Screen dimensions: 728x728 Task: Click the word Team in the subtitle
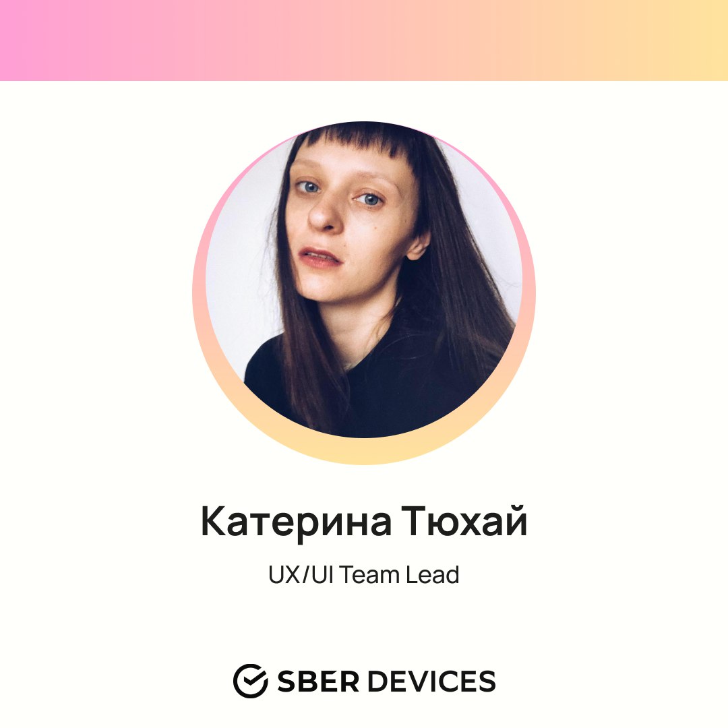(369, 575)
